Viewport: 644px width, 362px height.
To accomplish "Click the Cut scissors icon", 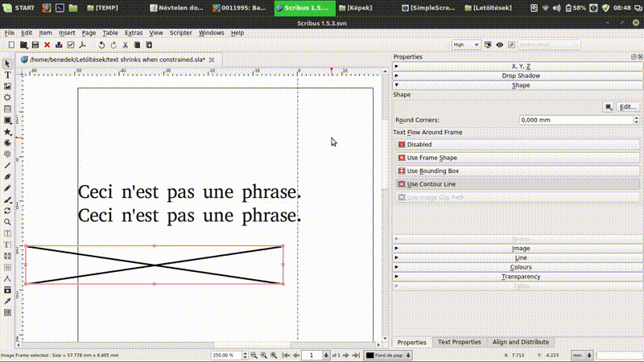I will click(125, 45).
